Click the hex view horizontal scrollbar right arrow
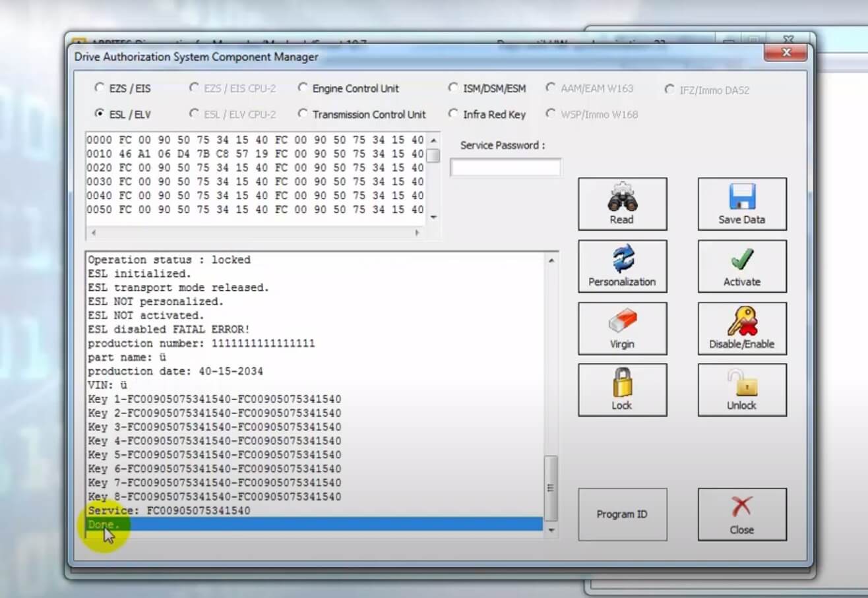This screenshot has height=598, width=868. point(417,233)
